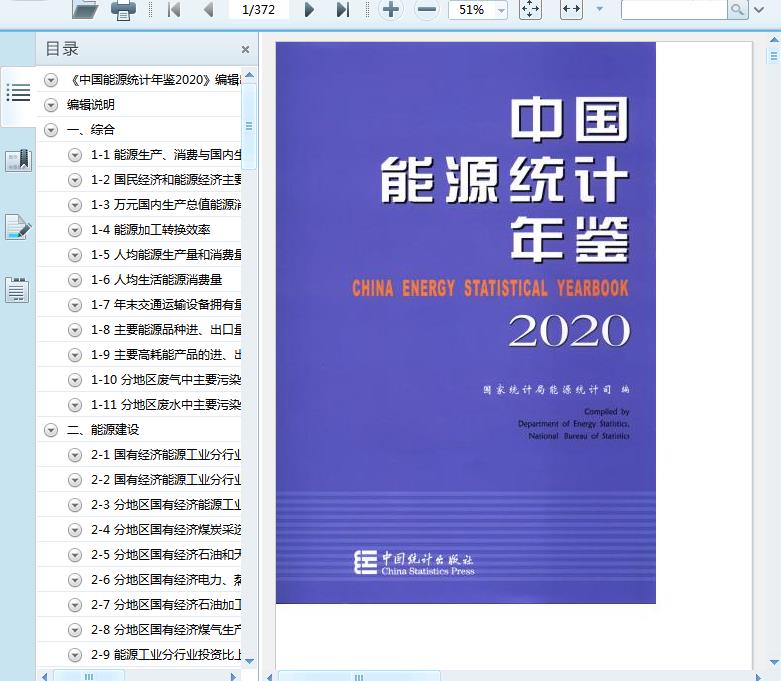Open a file with the folder icon
The height and width of the screenshot is (681, 781).
[x=85, y=9]
